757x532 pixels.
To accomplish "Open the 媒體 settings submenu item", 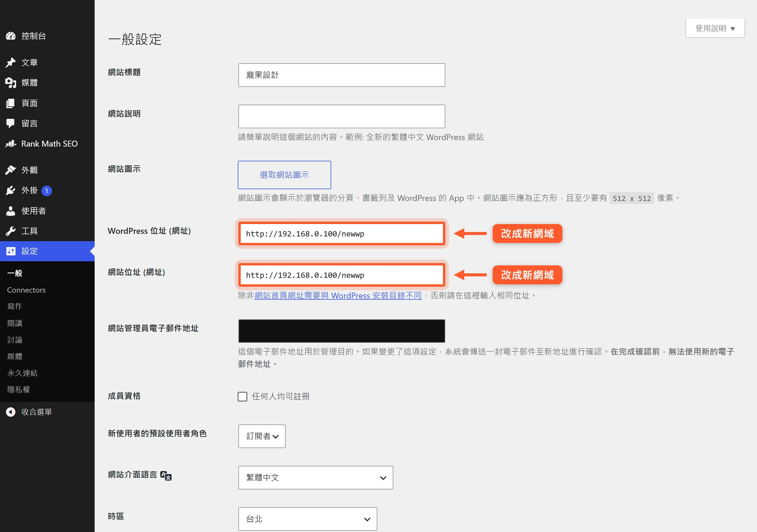I will [x=14, y=356].
